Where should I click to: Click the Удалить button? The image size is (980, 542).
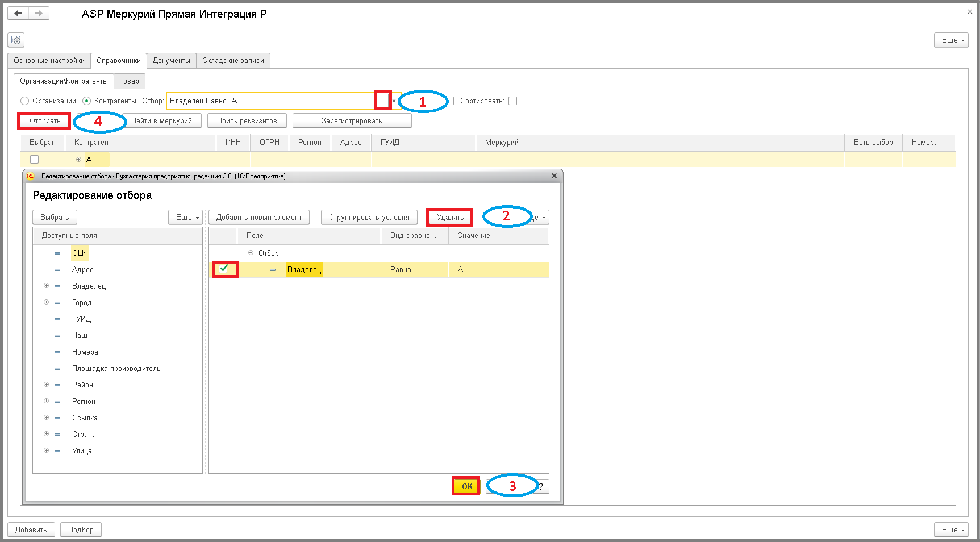[x=450, y=217]
